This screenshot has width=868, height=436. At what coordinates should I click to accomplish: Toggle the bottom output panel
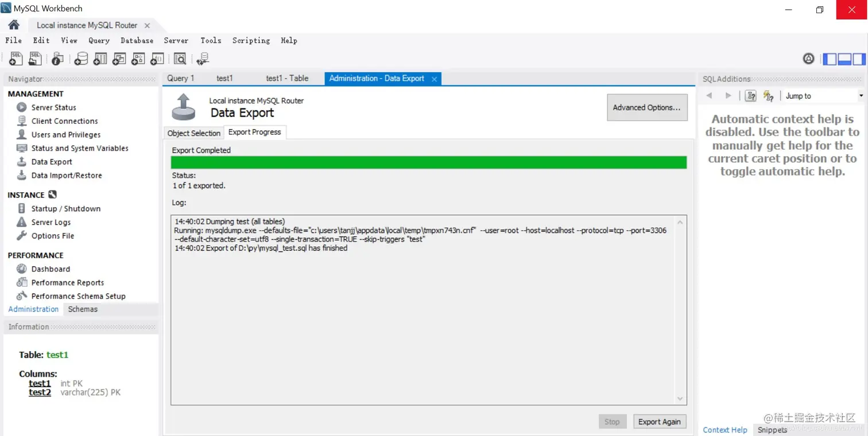pos(844,59)
